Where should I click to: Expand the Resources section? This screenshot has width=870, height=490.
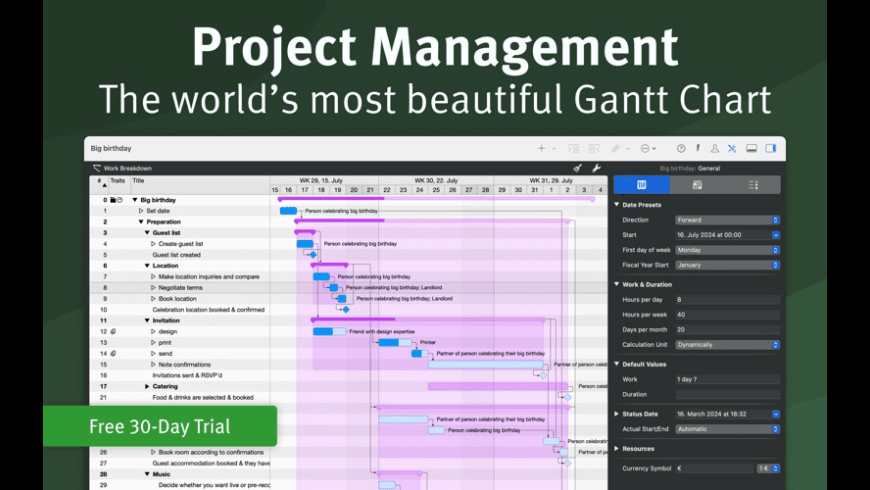pyautogui.click(x=616, y=448)
